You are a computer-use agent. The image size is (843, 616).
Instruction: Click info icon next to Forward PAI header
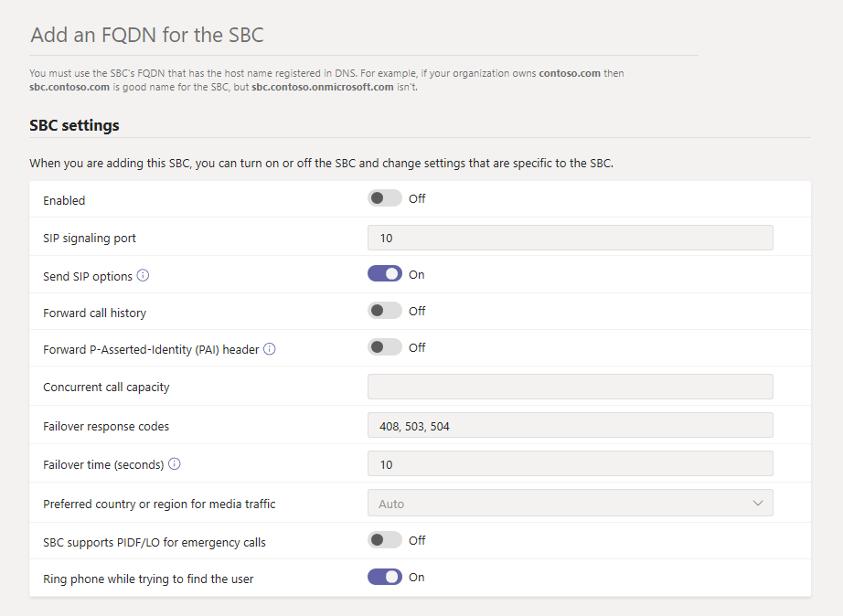pyautogui.click(x=270, y=349)
